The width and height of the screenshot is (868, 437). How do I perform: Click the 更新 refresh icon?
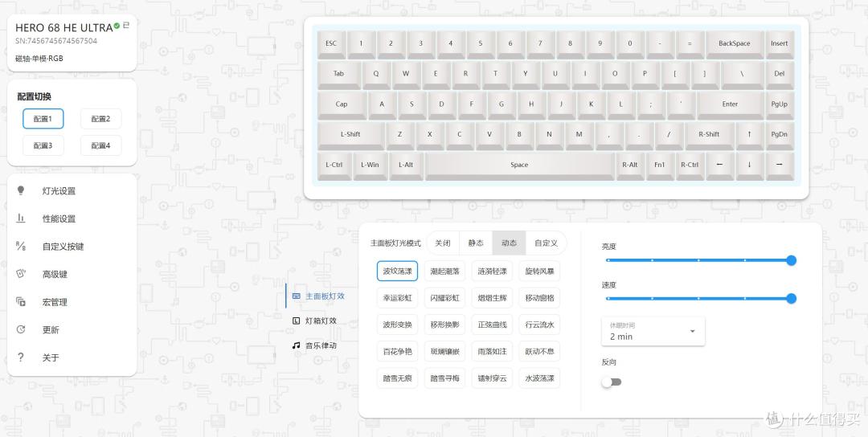click(21, 329)
